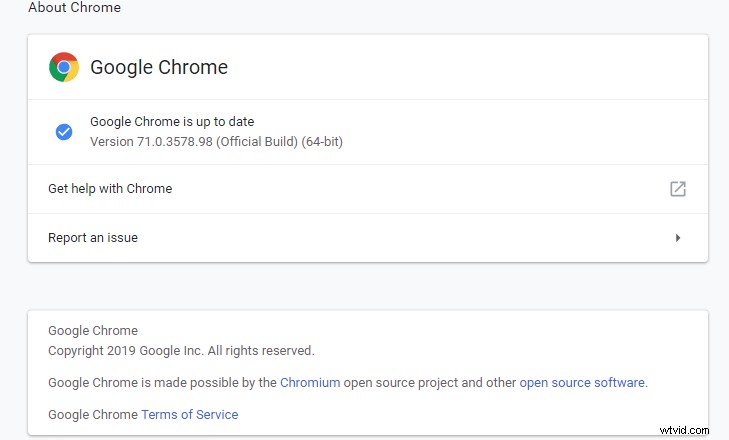Open the external link icon for Chrome help

click(677, 189)
